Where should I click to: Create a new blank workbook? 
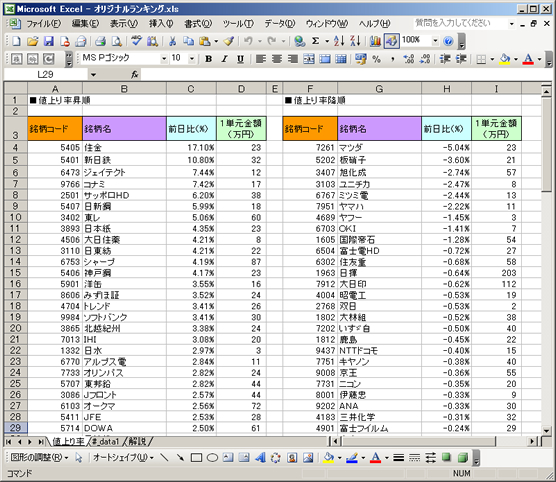(16, 41)
